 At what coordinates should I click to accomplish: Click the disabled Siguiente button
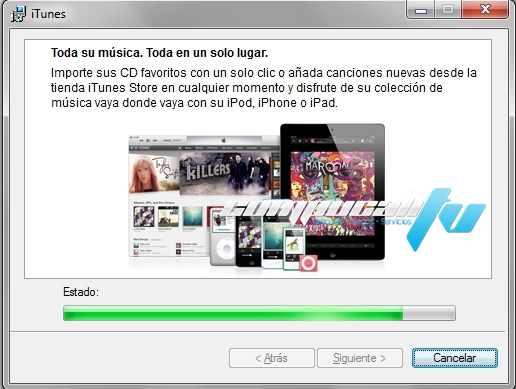coord(360,358)
